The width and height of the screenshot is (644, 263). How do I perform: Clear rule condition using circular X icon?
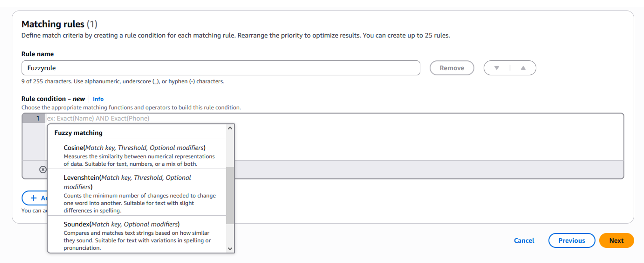point(43,170)
